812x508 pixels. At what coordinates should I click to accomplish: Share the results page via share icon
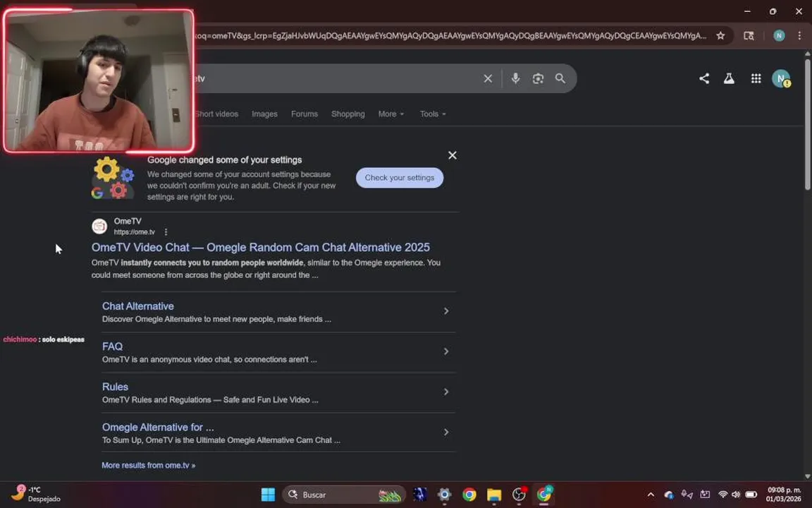pos(703,78)
